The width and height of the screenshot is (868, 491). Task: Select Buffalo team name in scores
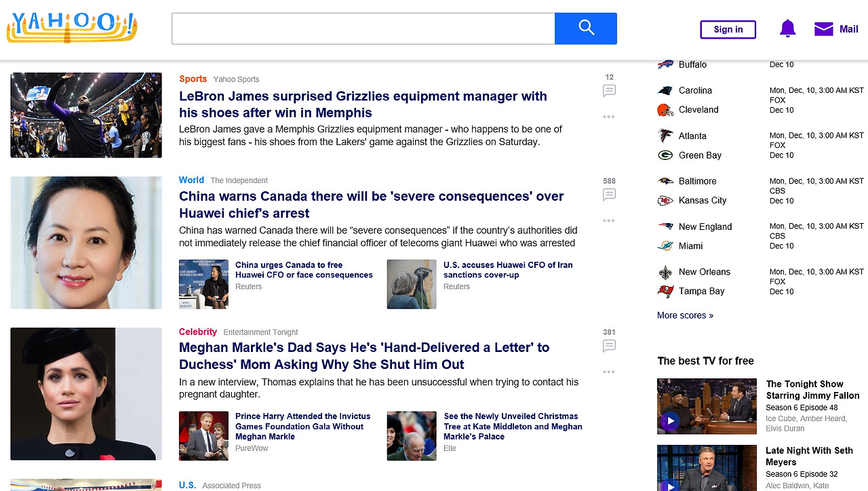pyautogui.click(x=692, y=64)
